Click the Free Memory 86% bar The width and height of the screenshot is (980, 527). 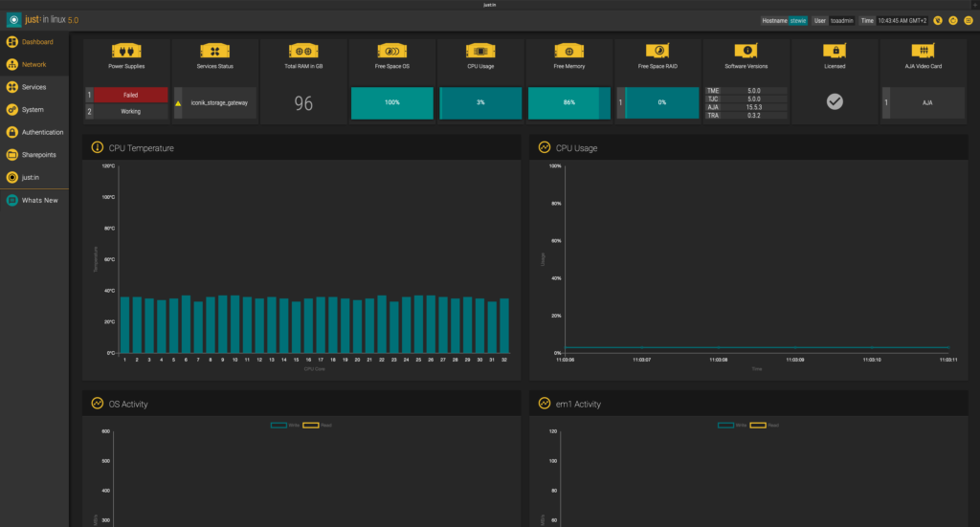[569, 103]
